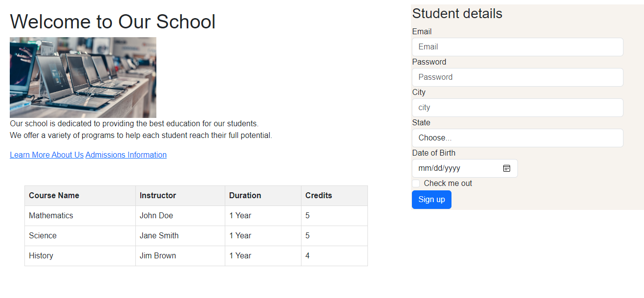The height and width of the screenshot is (298, 644).
Task: Tick the Check me out checkbox
Action: (416, 183)
